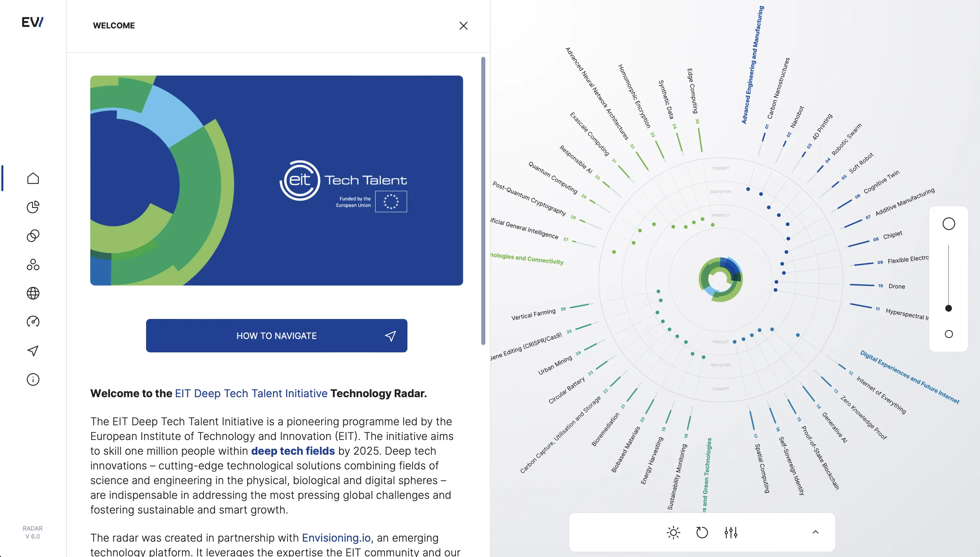Follow the Envisioning.io link
980x557 pixels.
(x=336, y=538)
